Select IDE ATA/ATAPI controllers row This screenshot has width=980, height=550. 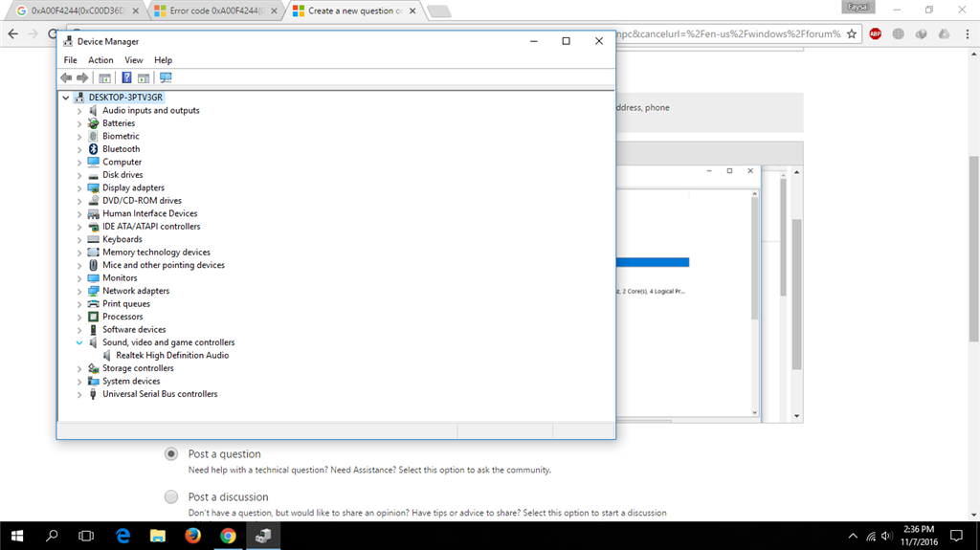(151, 227)
